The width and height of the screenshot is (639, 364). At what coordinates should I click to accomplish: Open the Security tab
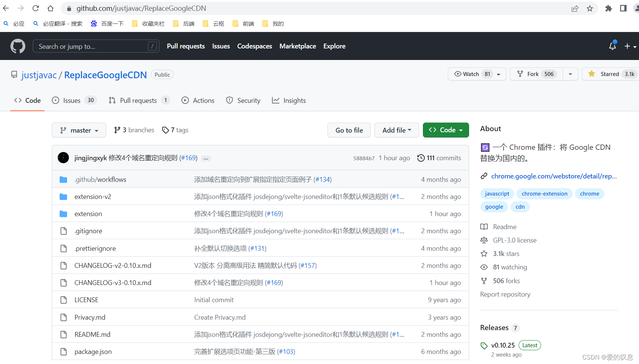coord(243,100)
